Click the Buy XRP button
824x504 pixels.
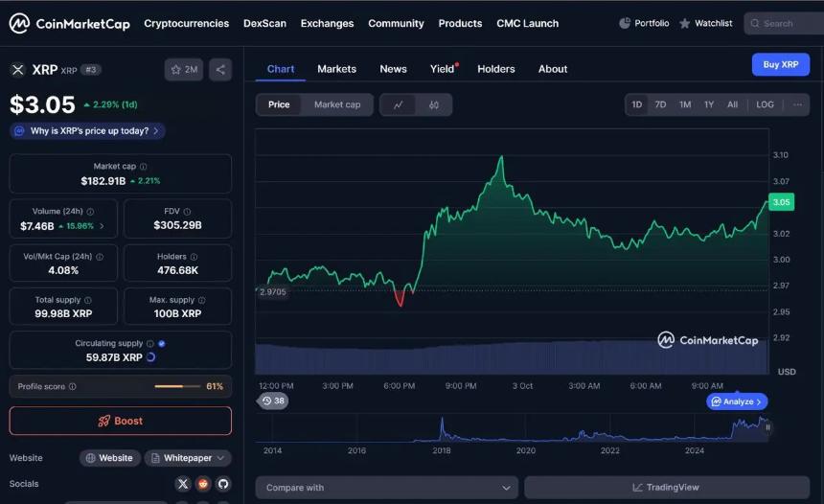[780, 64]
